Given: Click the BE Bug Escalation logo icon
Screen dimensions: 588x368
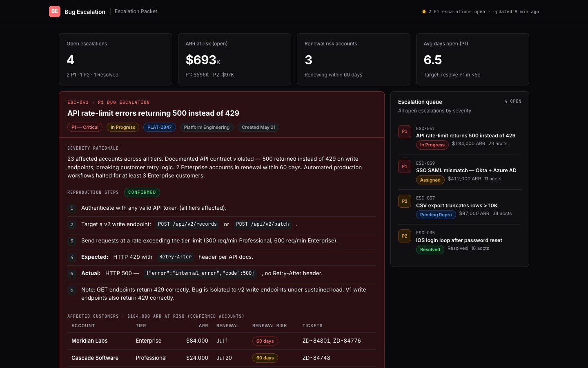Looking at the screenshot, I should pos(55,11).
